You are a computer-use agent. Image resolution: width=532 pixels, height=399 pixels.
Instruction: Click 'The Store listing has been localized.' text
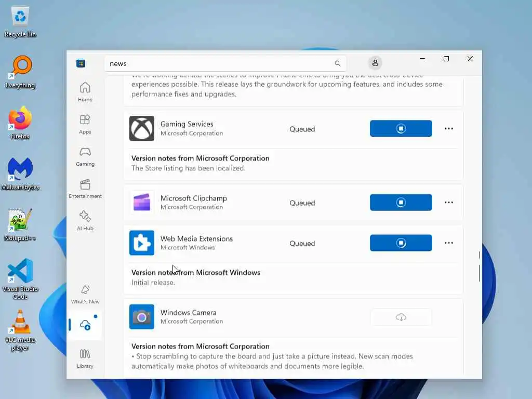[x=188, y=168]
